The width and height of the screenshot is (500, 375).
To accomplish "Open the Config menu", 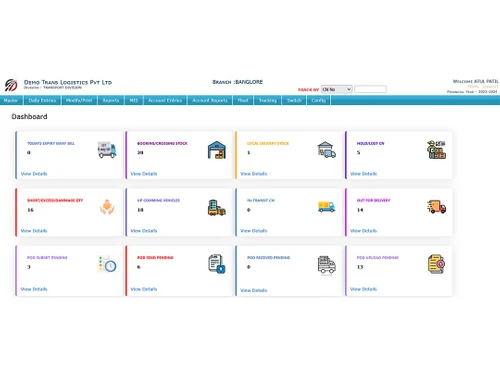I will [318, 100].
